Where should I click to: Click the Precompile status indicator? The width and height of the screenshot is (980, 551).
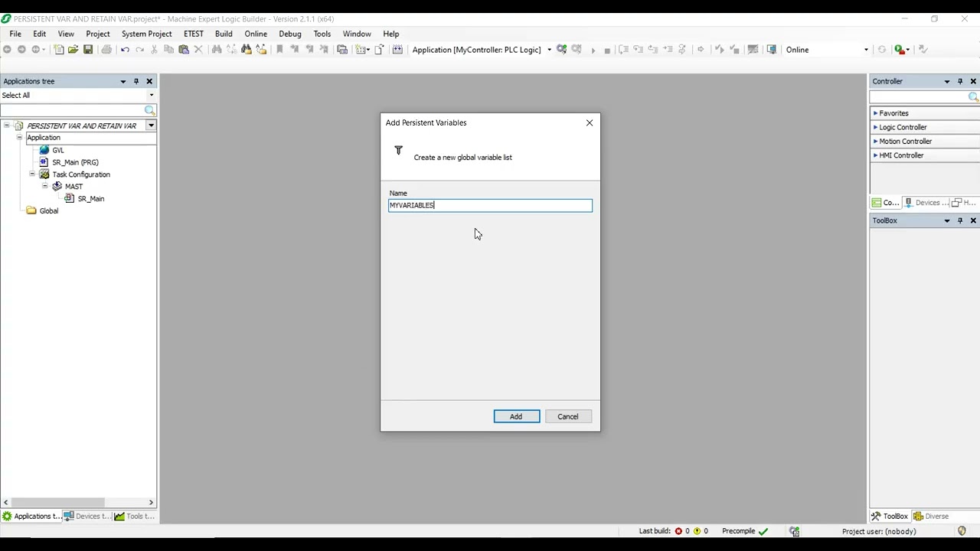coord(745,531)
